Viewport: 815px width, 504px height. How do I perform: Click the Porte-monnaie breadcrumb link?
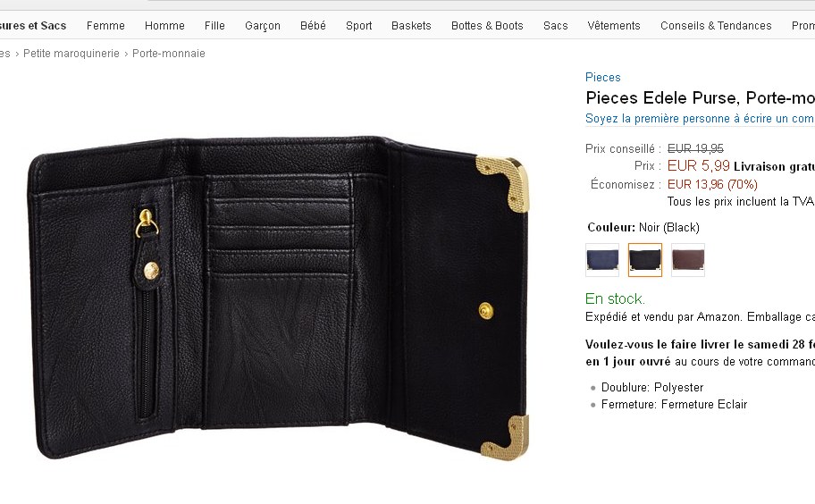pyautogui.click(x=169, y=54)
